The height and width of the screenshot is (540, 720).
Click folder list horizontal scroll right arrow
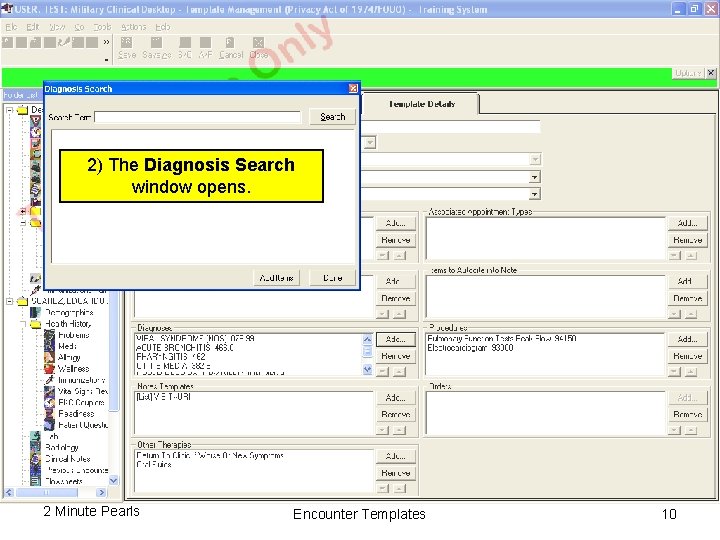[101, 492]
